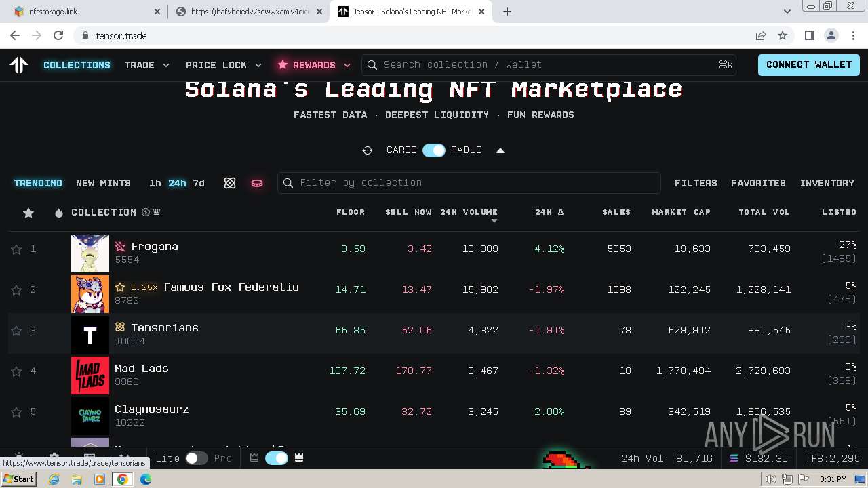
Task: Open Famous Fox Federation collection
Action: coord(231,287)
